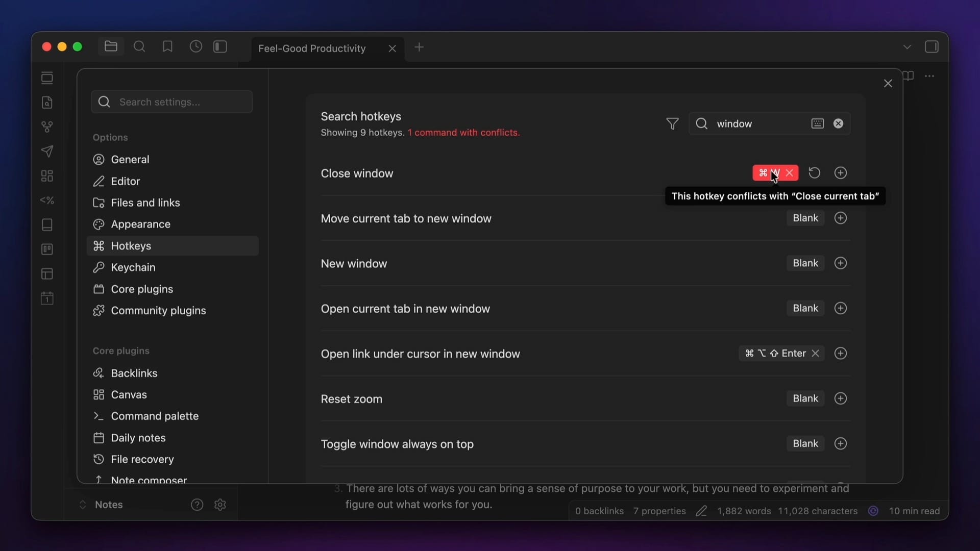The width and height of the screenshot is (980, 551).
Task: Delete the Enter hotkey for open link
Action: (x=815, y=354)
